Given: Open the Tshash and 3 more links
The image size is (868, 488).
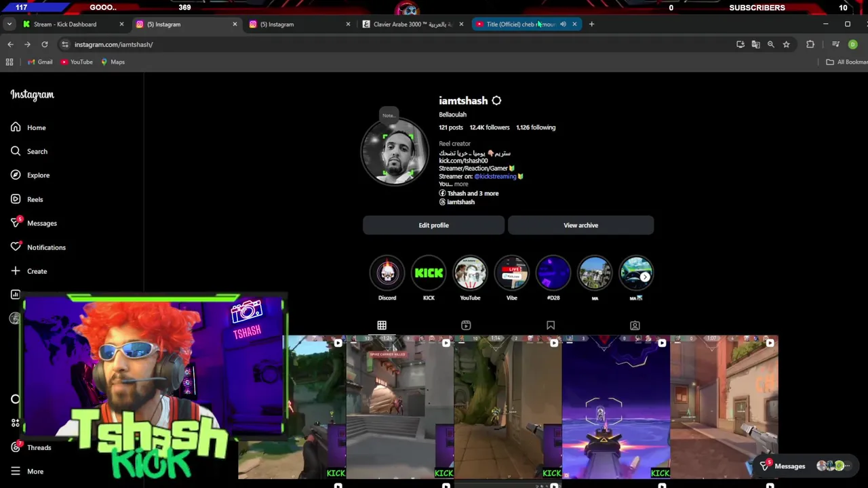Looking at the screenshot, I should 469,193.
